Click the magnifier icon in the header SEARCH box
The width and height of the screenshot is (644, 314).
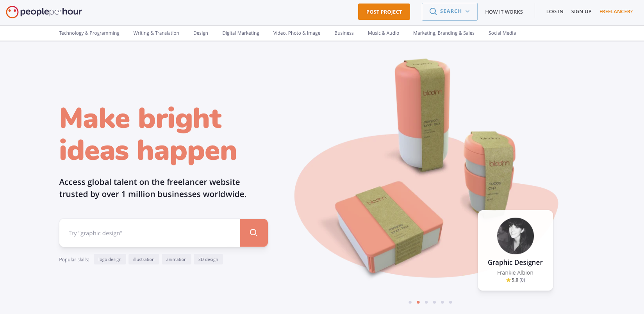(x=433, y=11)
